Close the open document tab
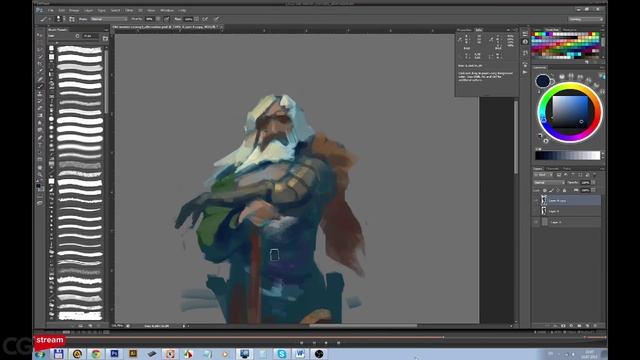The image size is (640, 360). pyautogui.click(x=221, y=27)
